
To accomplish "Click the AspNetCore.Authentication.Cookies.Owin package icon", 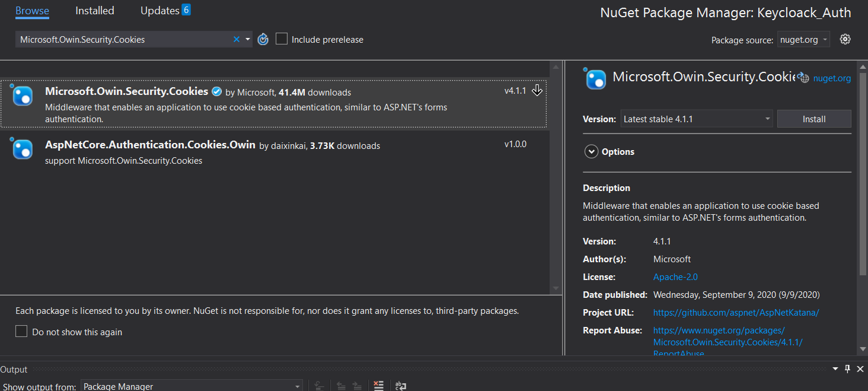I will click(x=23, y=148).
